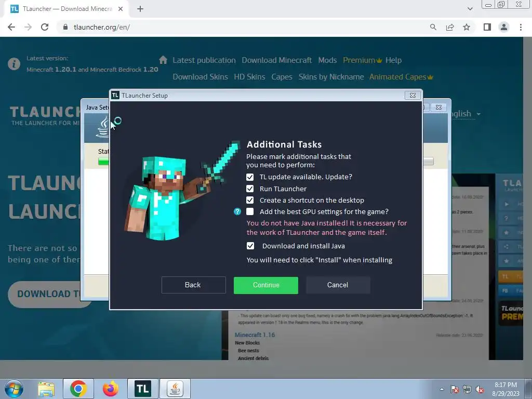This screenshot has width=532, height=399.
Task: Click the site lock icon in address bar
Action: [65, 27]
